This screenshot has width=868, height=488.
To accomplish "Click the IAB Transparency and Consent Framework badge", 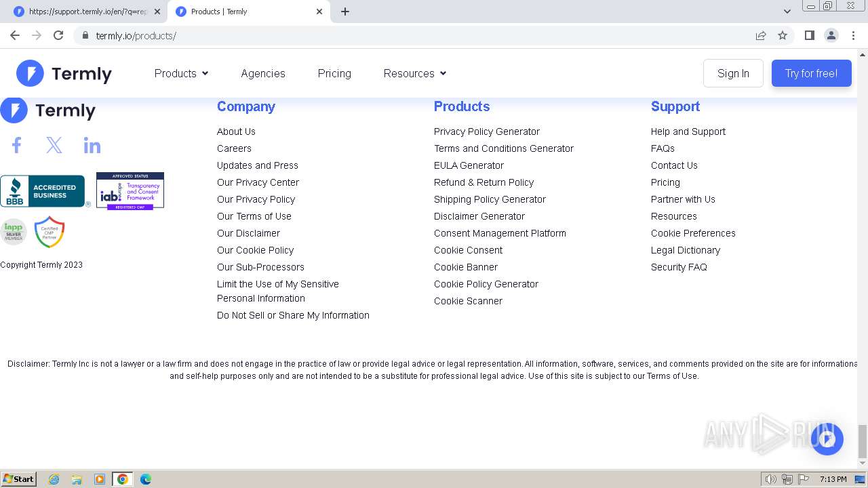I will 130,191.
